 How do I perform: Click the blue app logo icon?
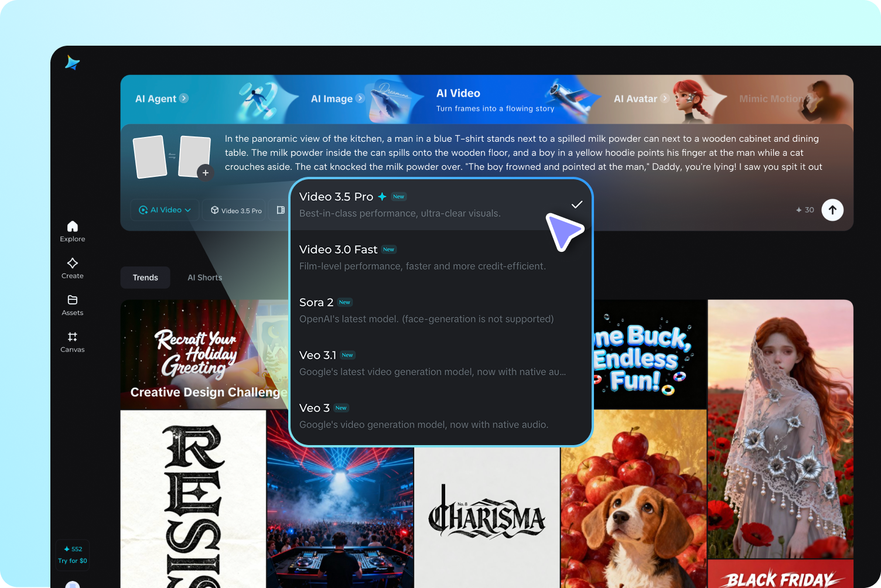[x=72, y=63]
